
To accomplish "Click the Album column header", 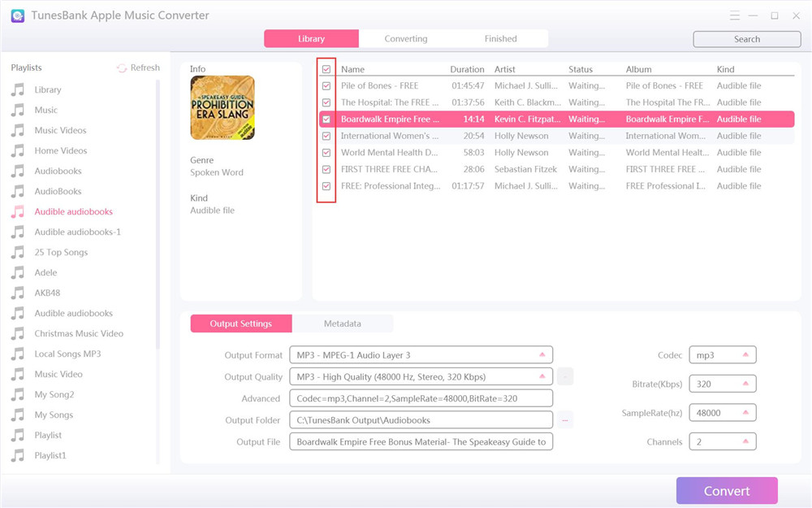I will (x=638, y=69).
